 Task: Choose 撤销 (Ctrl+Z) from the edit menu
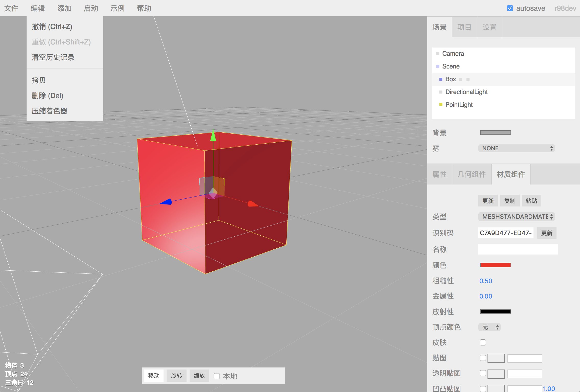pos(52,27)
